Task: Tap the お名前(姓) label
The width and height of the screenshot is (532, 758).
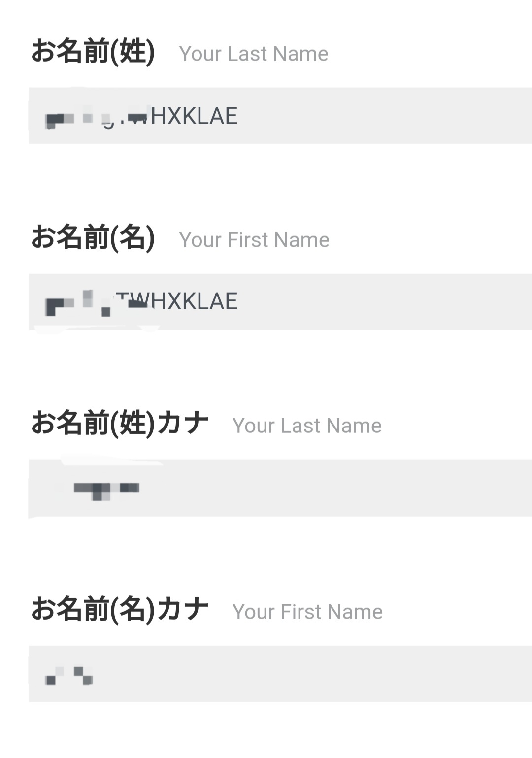Action: tap(93, 52)
